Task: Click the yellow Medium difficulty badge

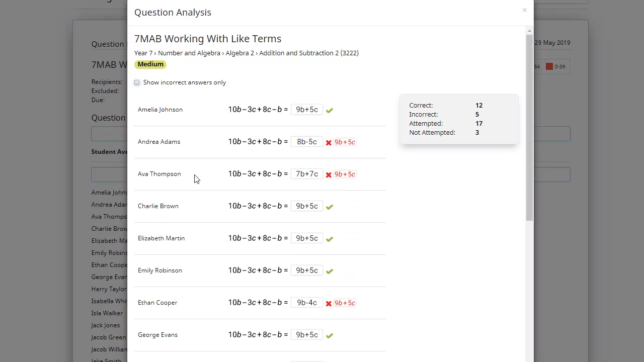Action: [150, 64]
